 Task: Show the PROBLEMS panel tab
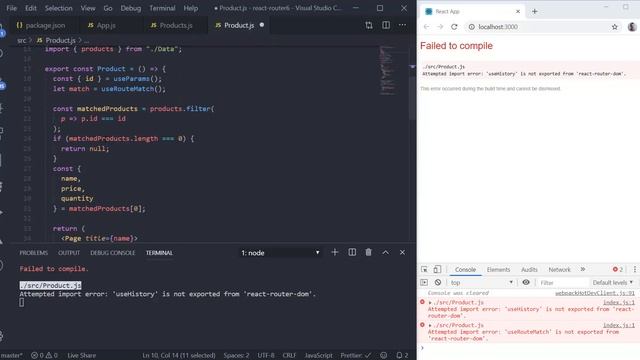(33, 253)
